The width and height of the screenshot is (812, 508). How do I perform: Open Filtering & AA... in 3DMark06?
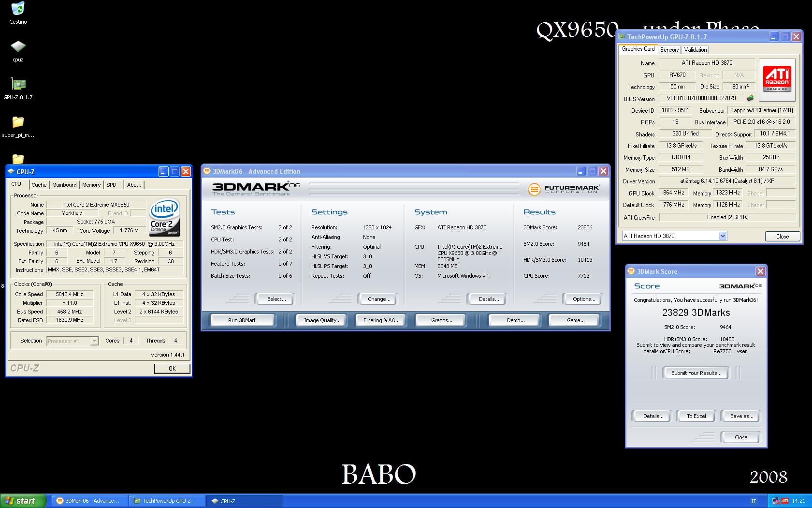click(381, 320)
